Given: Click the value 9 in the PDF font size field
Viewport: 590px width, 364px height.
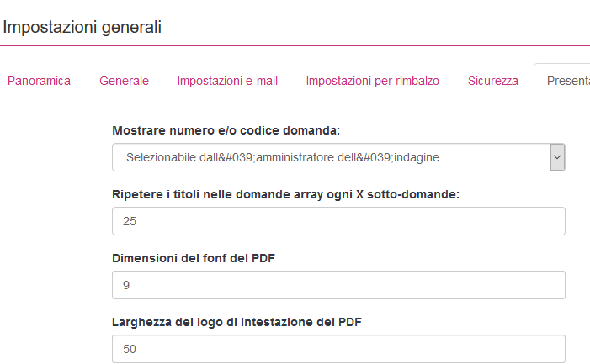Looking at the screenshot, I should pyautogui.click(x=126, y=285).
